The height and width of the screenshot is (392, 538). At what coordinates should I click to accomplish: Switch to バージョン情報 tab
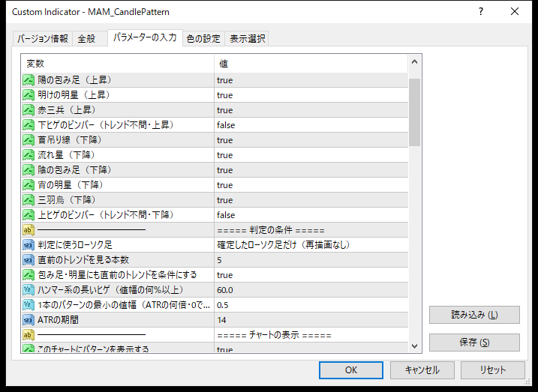coord(43,39)
